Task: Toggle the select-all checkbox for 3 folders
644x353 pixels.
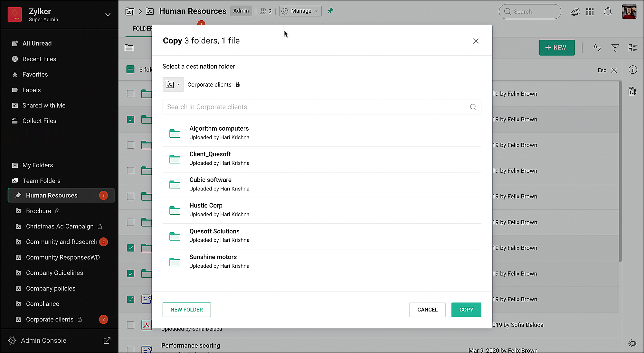Action: pos(130,70)
